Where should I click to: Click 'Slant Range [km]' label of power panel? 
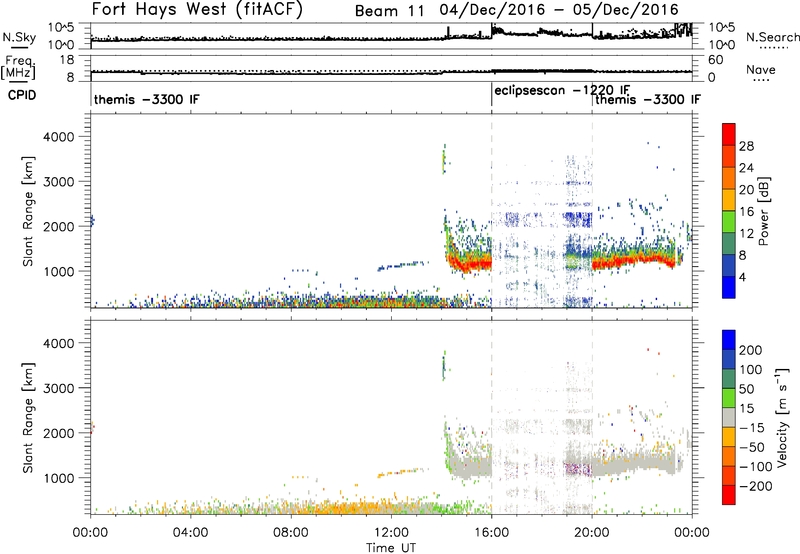point(28,211)
